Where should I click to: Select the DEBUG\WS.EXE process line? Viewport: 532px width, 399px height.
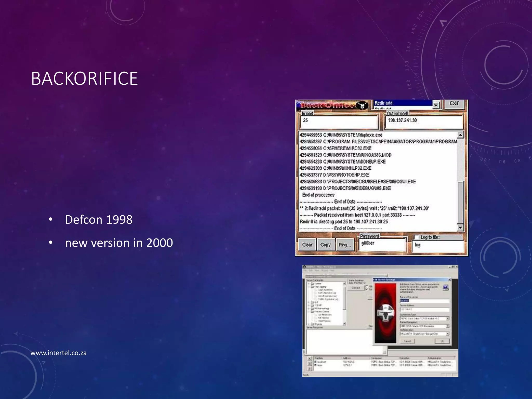pyautogui.click(x=345, y=188)
